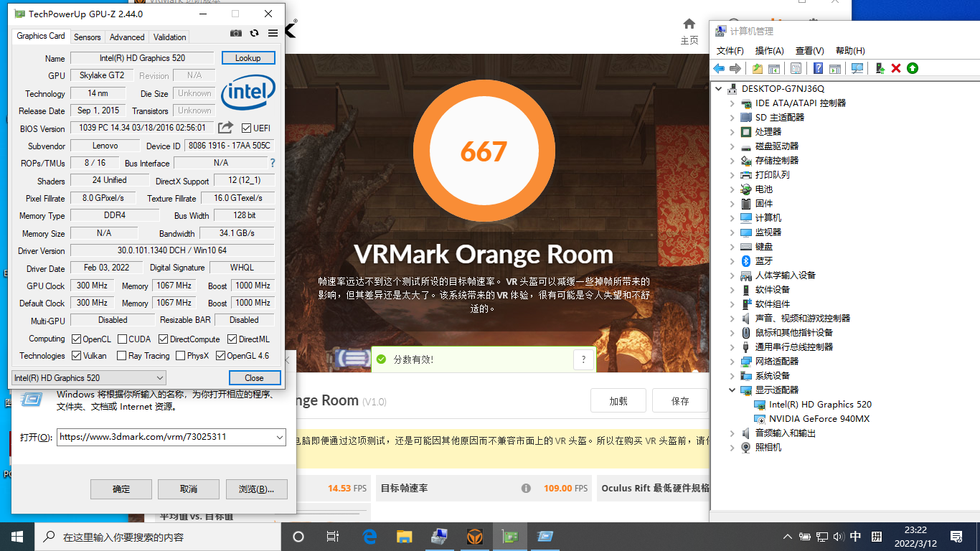Switch to the Validation tab in GPU-Z

pos(169,37)
